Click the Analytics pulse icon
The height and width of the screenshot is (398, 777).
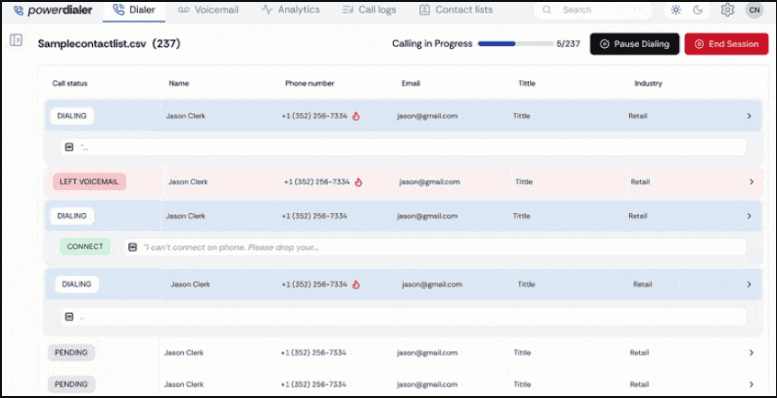coord(267,10)
